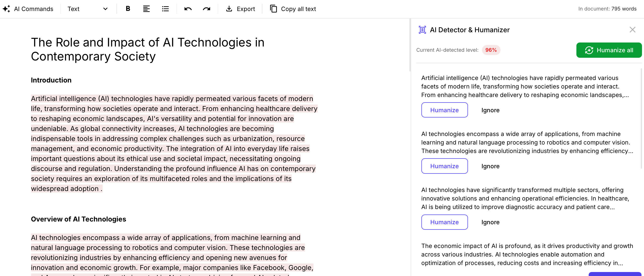Ignore the first detected passage
Image resolution: width=644 pixels, height=276 pixels.
[x=490, y=110]
